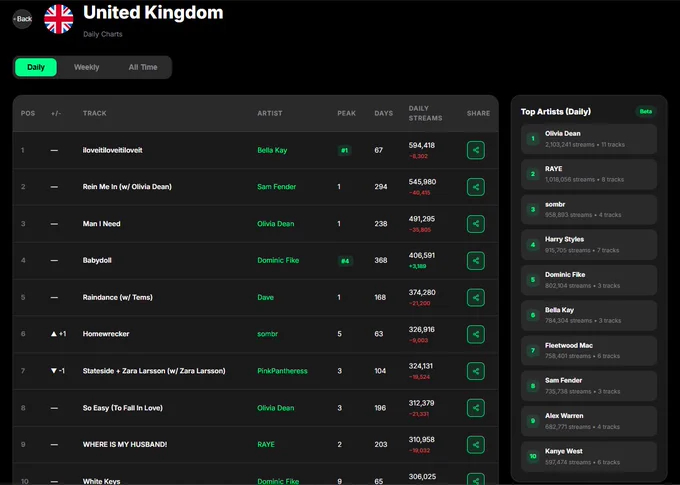Screen dimensions: 680x485
Task: Open RAYE link on WHERE IS MY HUSBAND! row
Action: pos(266,445)
